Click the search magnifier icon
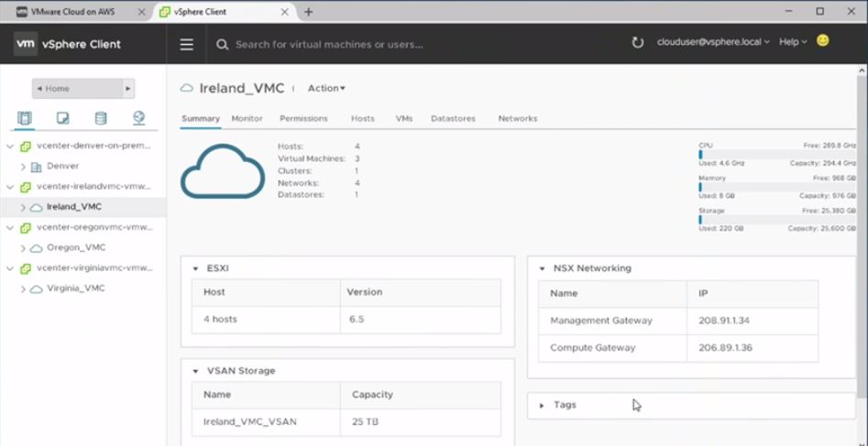The width and height of the screenshot is (868, 446). coord(222,45)
